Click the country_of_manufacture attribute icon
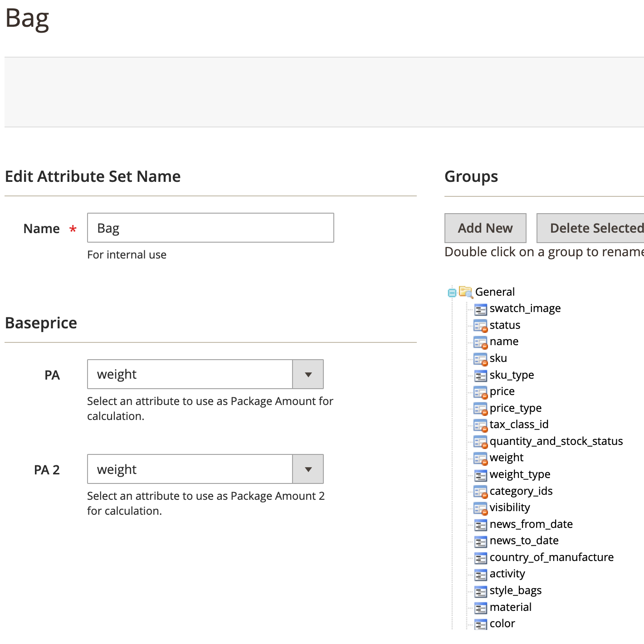 coord(480,558)
